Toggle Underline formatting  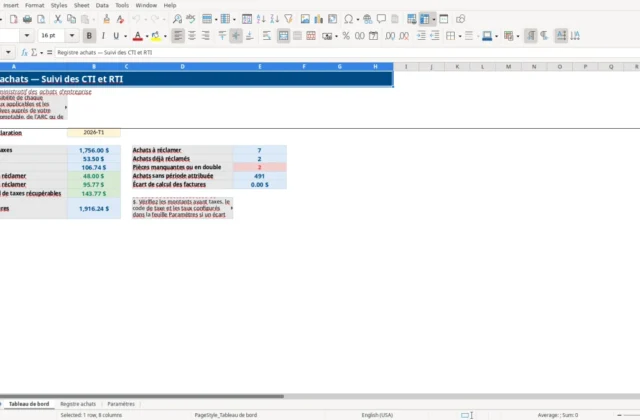(116, 36)
